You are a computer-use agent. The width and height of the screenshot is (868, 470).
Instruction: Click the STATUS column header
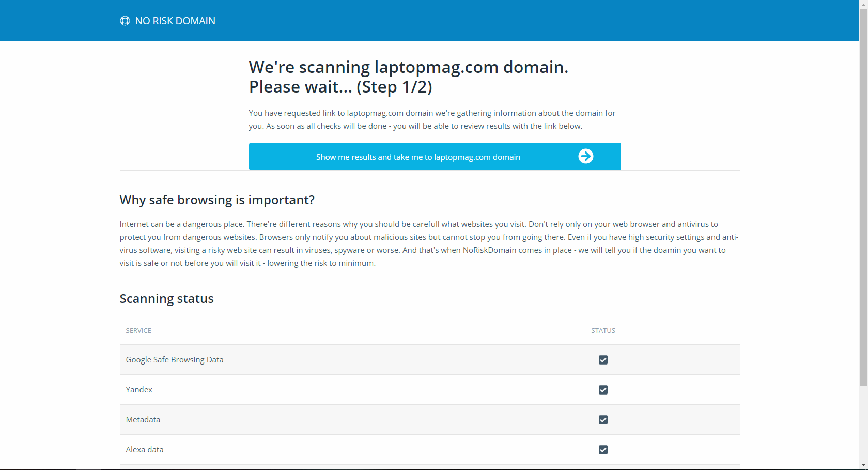tap(603, 331)
